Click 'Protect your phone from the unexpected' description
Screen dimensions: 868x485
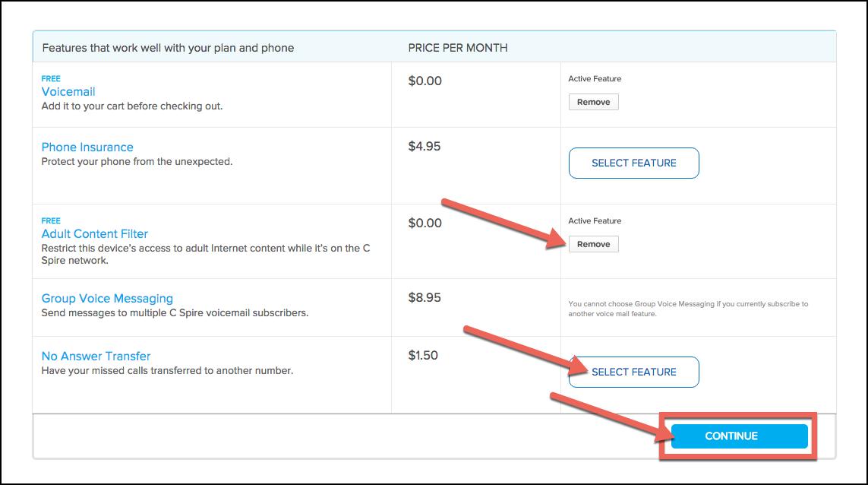click(137, 162)
